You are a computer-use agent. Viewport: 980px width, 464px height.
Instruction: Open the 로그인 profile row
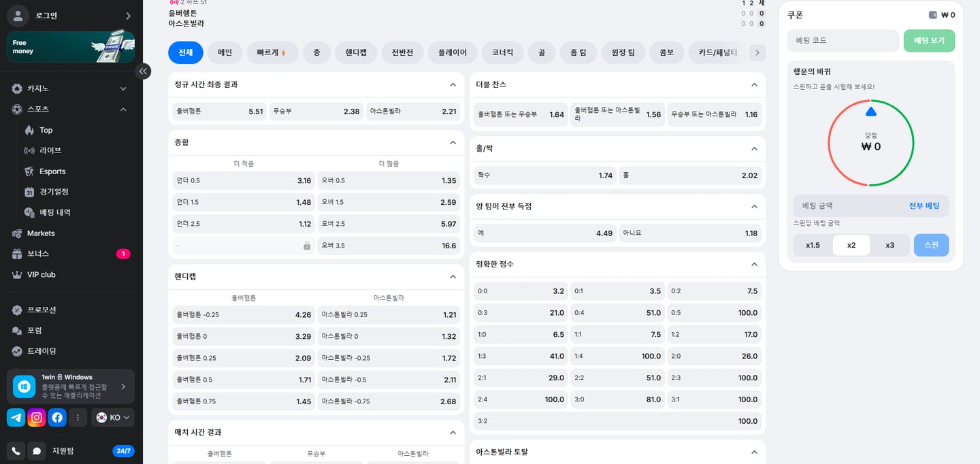pos(71,16)
